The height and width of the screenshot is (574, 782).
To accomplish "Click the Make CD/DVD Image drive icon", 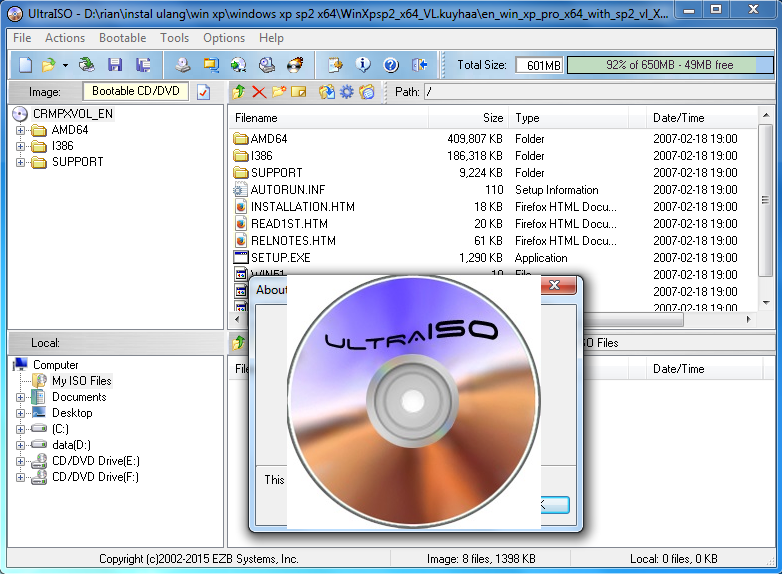I will click(x=183, y=65).
